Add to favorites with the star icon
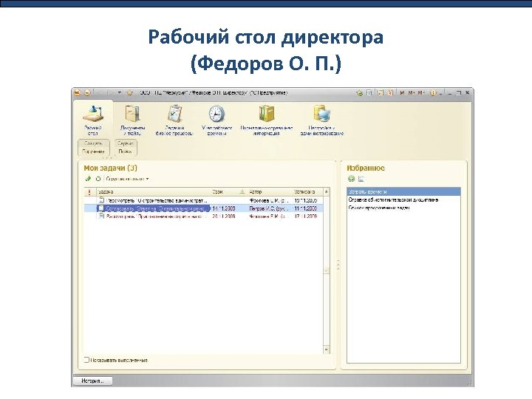This screenshot has width=532, height=399. pyautogui.click(x=129, y=92)
